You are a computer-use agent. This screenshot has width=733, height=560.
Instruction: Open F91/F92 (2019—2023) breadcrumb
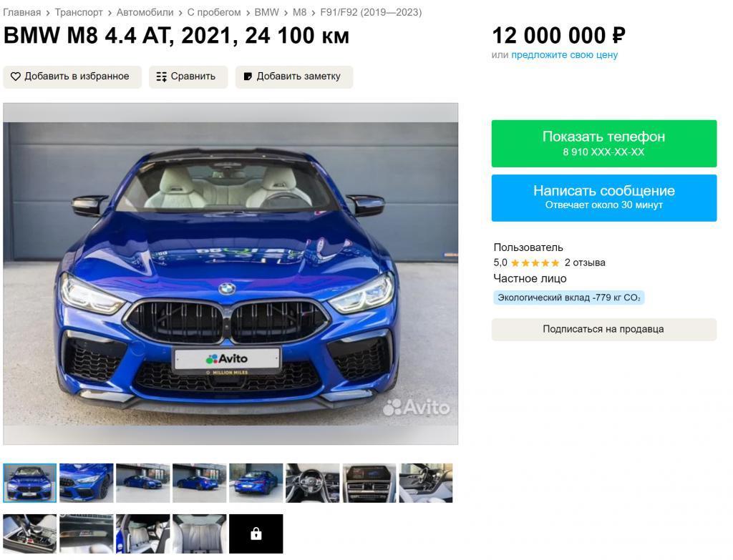(371, 13)
